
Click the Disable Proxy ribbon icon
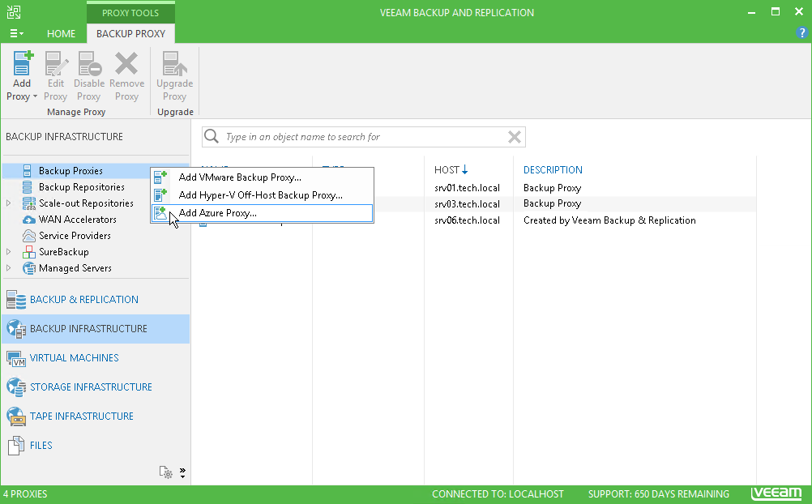[89, 64]
